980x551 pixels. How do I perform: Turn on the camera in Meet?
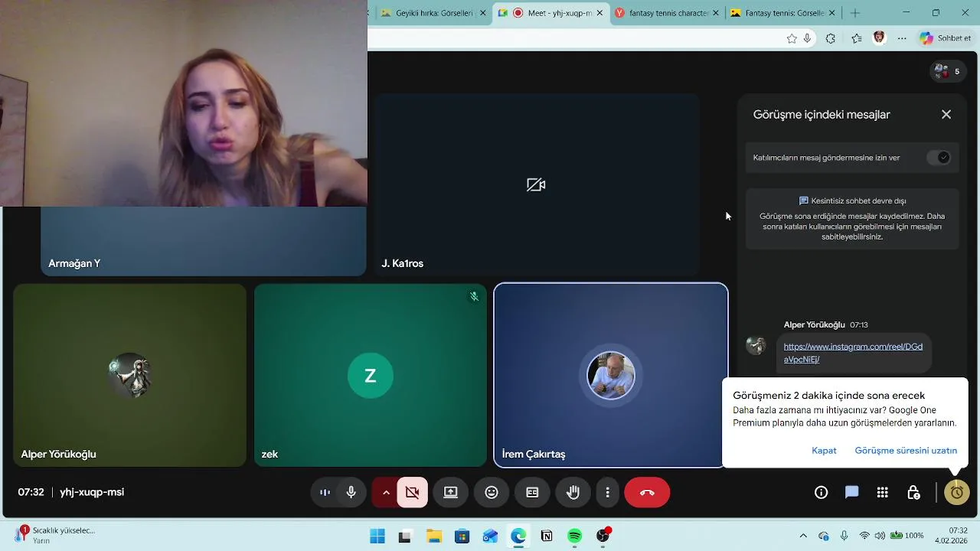click(x=413, y=493)
